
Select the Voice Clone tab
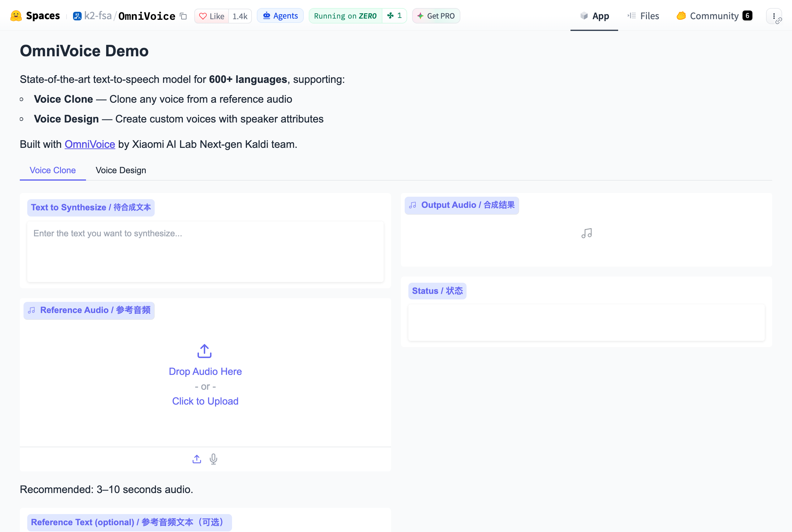(x=53, y=170)
